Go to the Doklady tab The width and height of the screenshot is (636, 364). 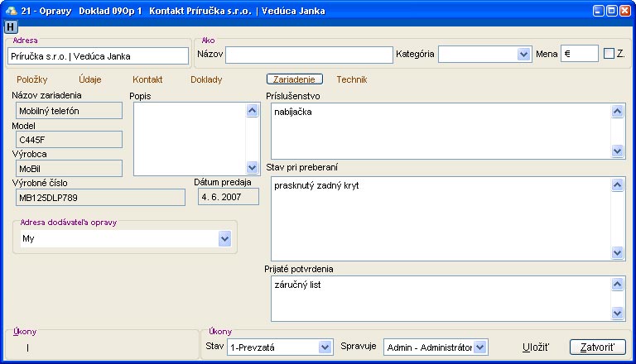(206, 80)
